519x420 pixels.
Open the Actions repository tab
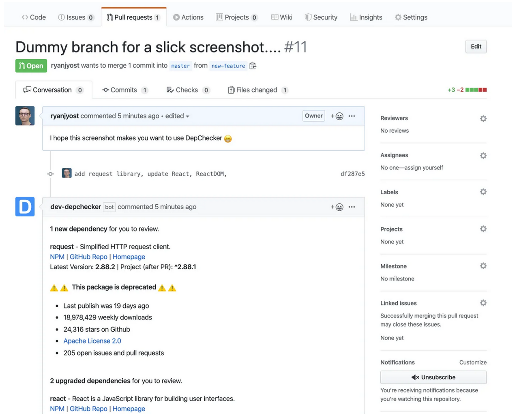tap(188, 17)
